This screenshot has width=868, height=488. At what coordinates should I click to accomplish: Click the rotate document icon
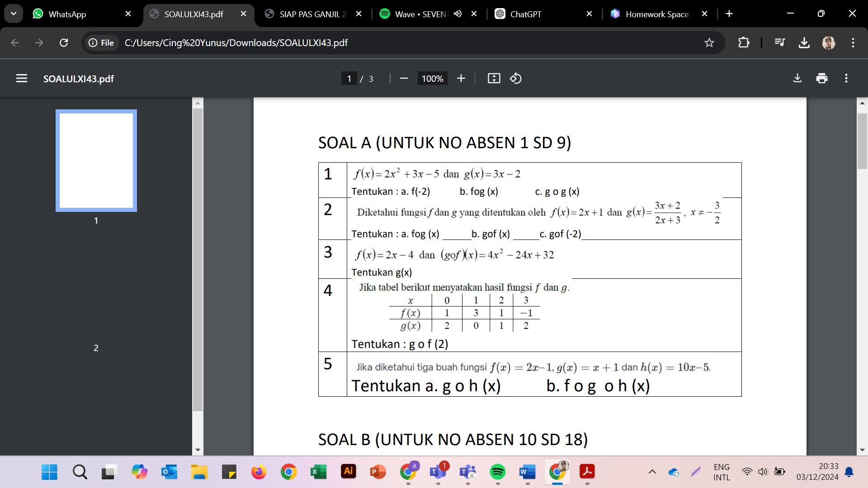coord(516,79)
